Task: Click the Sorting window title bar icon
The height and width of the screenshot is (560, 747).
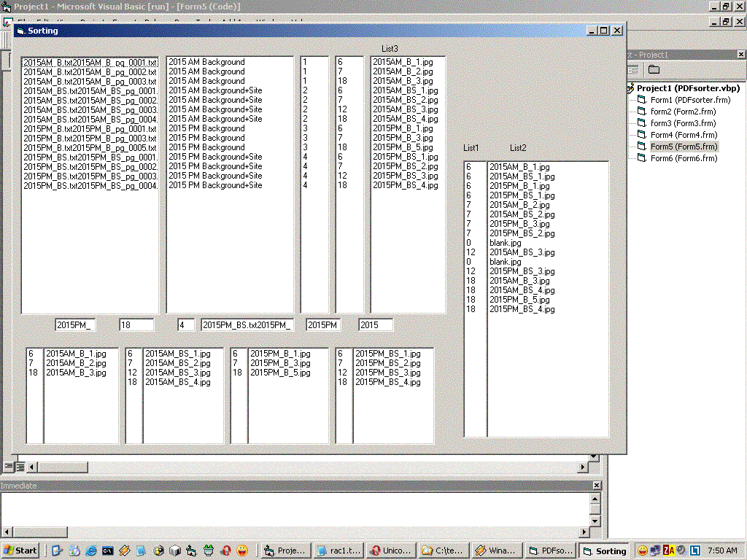Action: pos(20,31)
